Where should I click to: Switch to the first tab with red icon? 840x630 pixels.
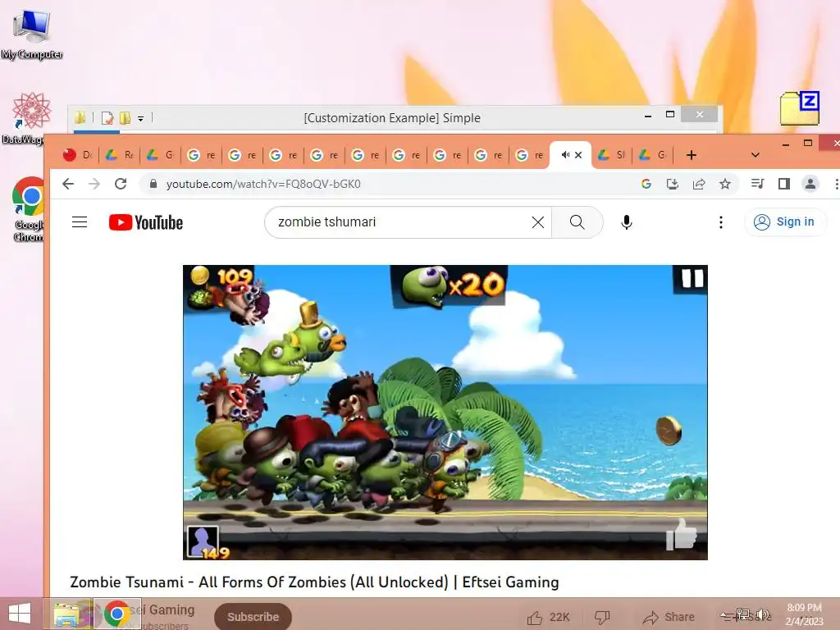(x=78, y=155)
